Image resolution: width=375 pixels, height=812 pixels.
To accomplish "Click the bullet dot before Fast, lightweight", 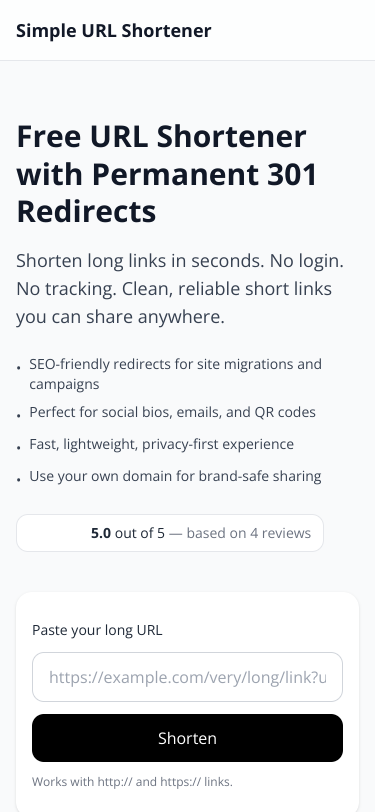I will (x=19, y=447).
